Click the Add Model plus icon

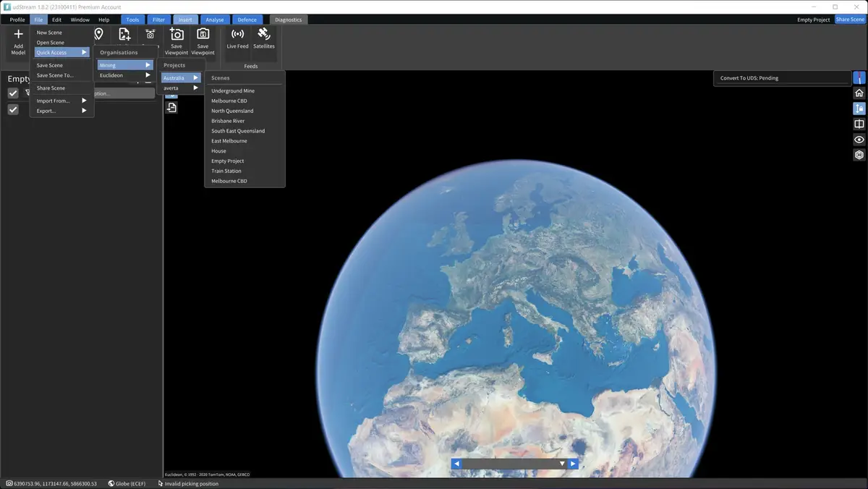[x=18, y=34]
